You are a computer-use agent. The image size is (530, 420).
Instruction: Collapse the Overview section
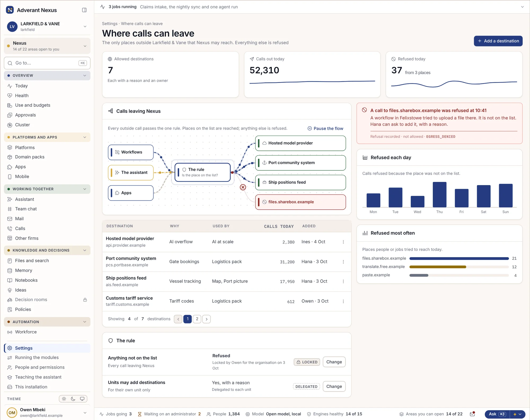point(47,75)
